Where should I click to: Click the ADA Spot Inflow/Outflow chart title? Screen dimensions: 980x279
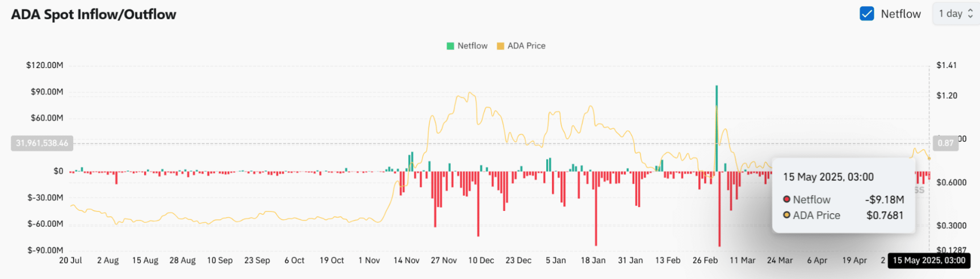(x=94, y=14)
